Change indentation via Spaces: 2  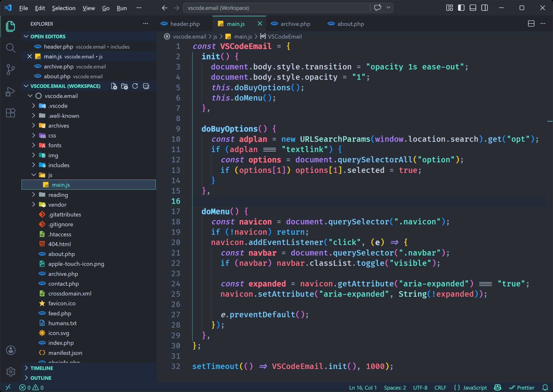(395, 388)
